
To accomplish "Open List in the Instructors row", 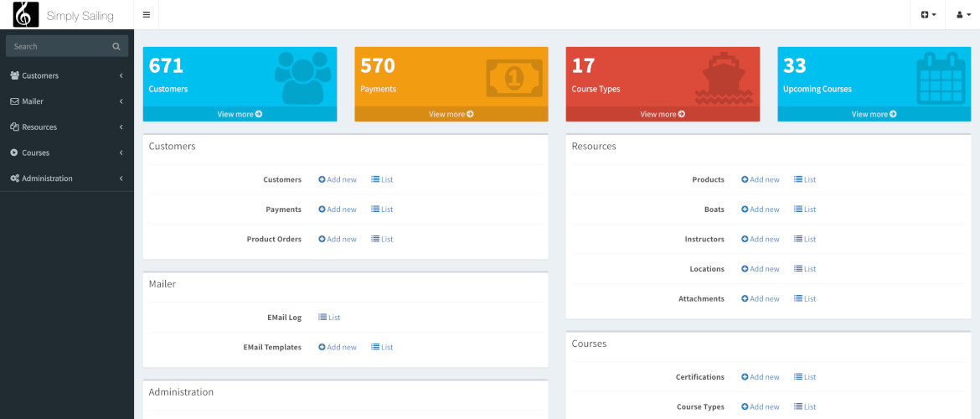I will click(805, 239).
